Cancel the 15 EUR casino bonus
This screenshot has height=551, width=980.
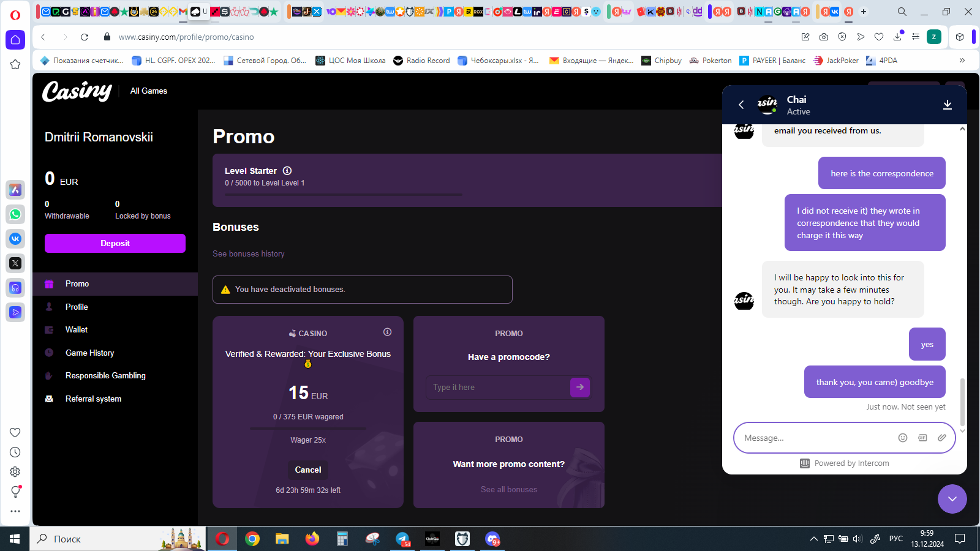click(x=308, y=470)
